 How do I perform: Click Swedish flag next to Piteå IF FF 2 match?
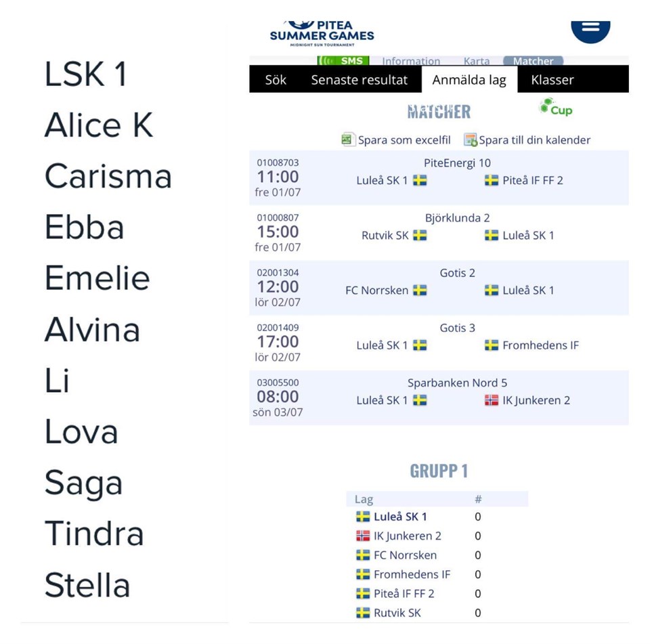coord(492,180)
